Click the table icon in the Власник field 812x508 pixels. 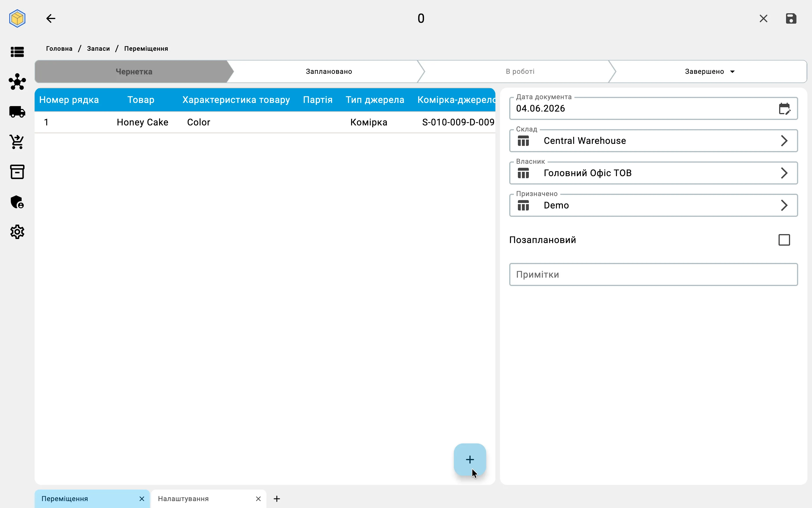(x=523, y=173)
